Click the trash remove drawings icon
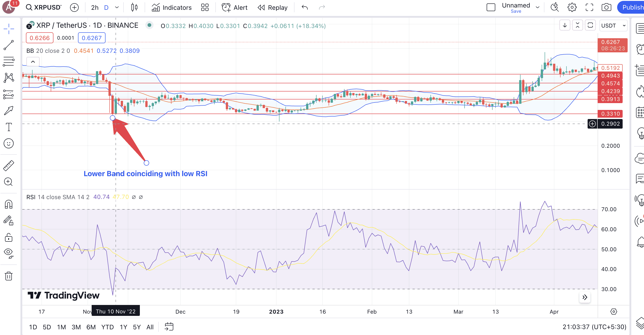This screenshot has height=335, width=644. click(9, 276)
